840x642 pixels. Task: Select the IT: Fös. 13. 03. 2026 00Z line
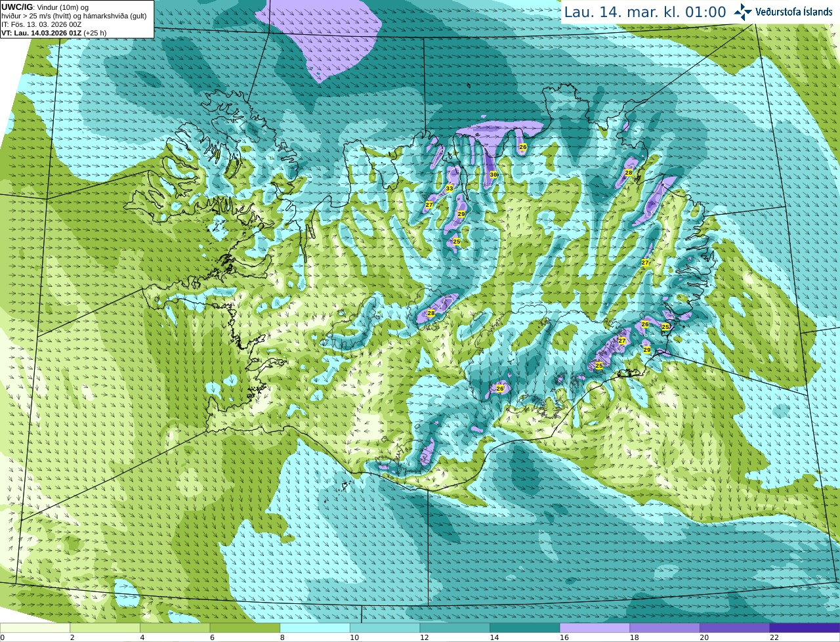(41, 24)
